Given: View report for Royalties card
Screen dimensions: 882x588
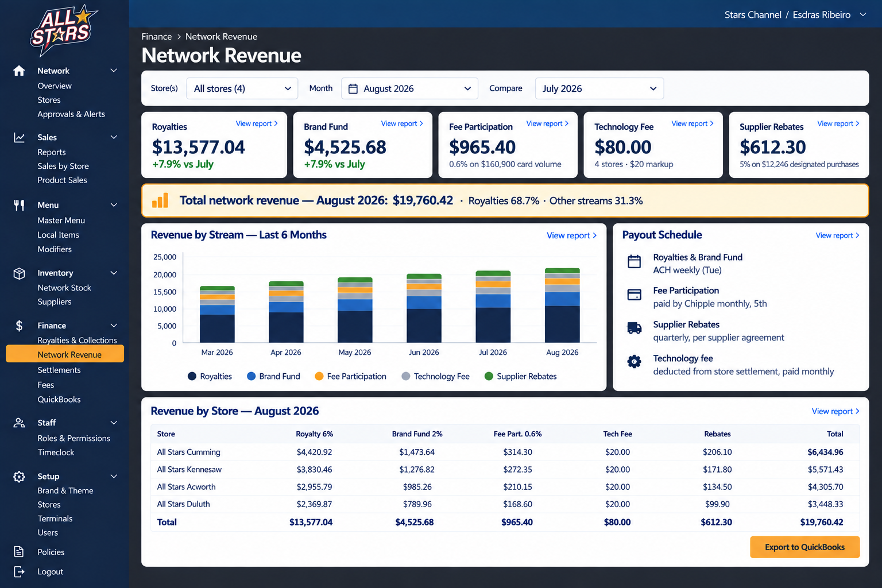Looking at the screenshot, I should click(x=257, y=123).
